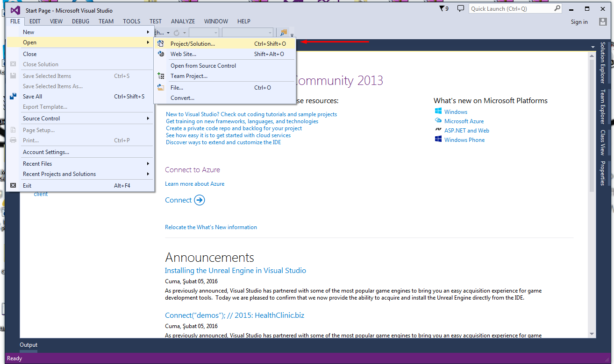Select Account Settings... in File menu
Image resolution: width=614 pixels, height=364 pixels.
(x=80, y=152)
